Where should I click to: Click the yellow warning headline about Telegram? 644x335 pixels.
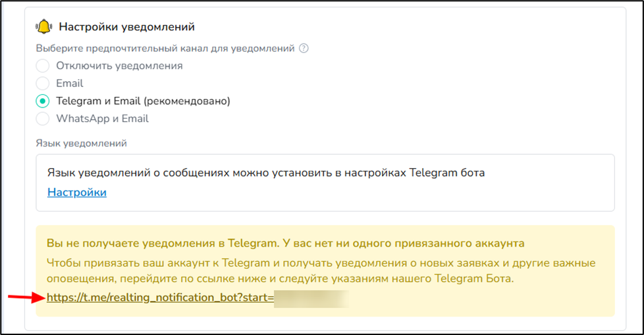[x=285, y=243]
